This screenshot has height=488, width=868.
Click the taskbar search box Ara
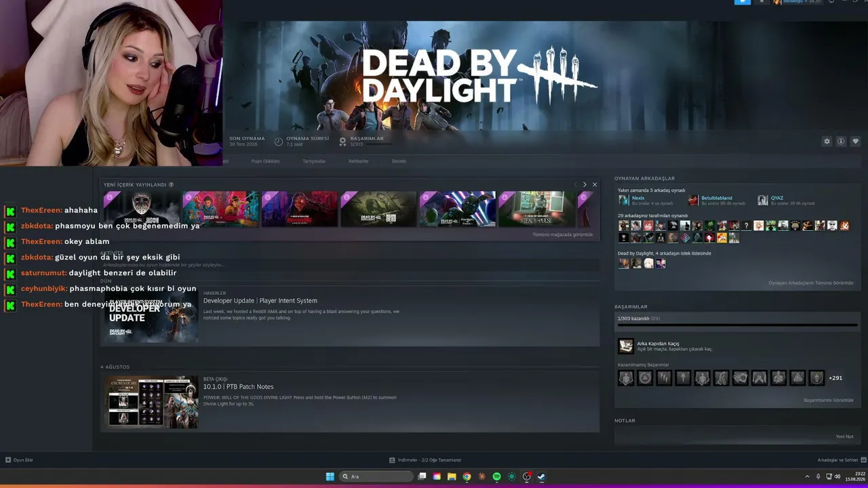(377, 476)
